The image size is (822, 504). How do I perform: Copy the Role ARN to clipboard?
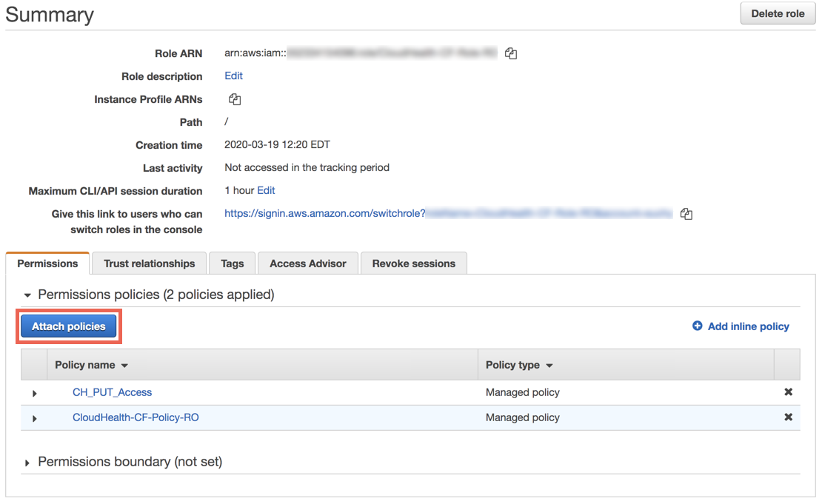click(510, 53)
